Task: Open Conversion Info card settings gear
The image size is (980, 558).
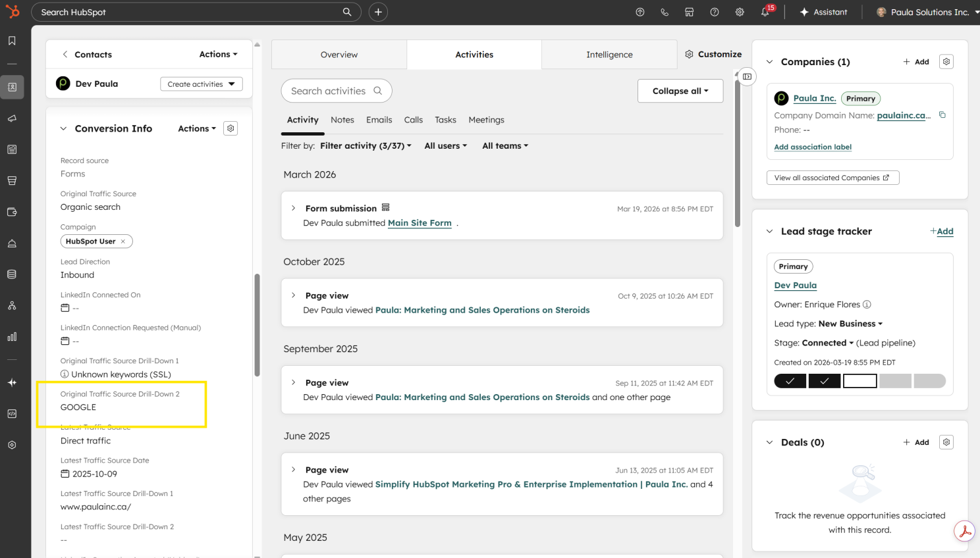Action: pos(231,128)
